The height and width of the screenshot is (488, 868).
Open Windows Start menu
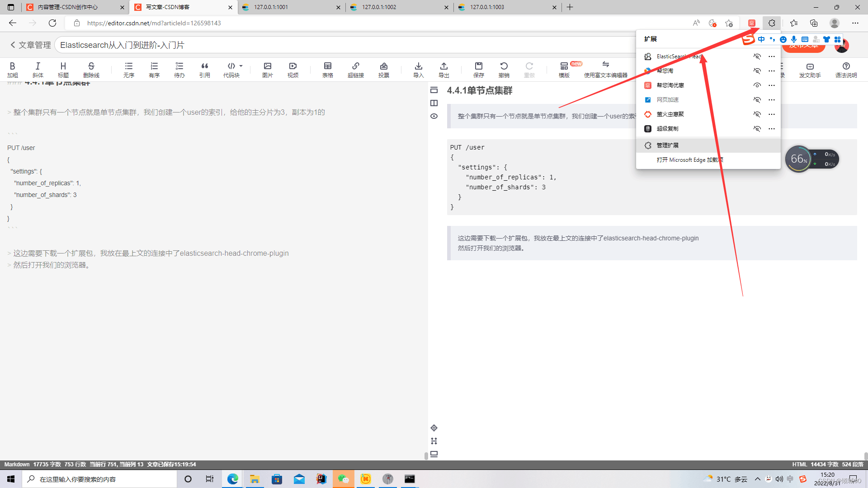coord(11,479)
